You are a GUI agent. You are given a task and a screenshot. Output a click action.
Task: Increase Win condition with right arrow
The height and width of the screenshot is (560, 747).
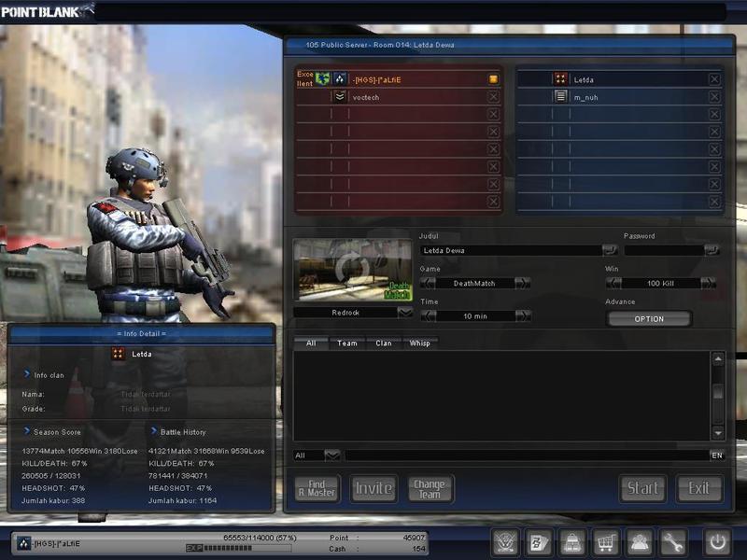[709, 284]
